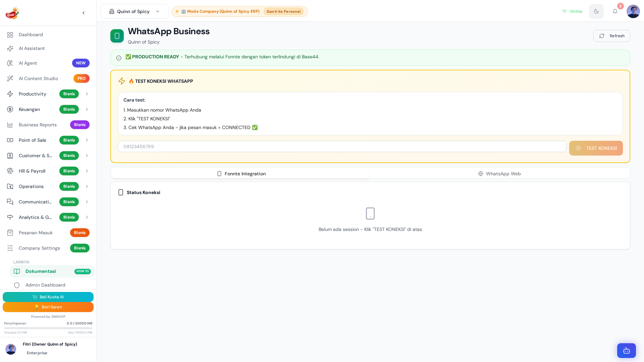This screenshot has width=644, height=362.
Task: Open Pesanan Masuk from sidebar
Action: (48, 233)
